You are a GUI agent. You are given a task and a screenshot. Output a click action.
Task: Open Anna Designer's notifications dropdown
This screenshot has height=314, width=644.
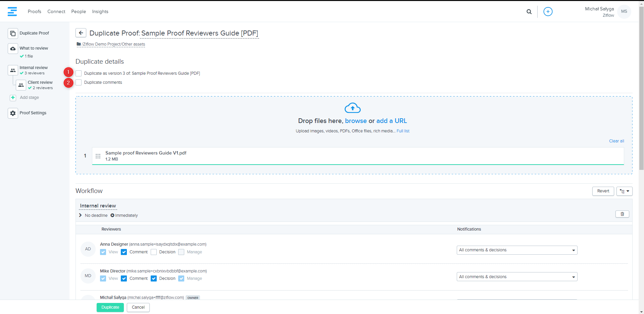click(x=516, y=250)
